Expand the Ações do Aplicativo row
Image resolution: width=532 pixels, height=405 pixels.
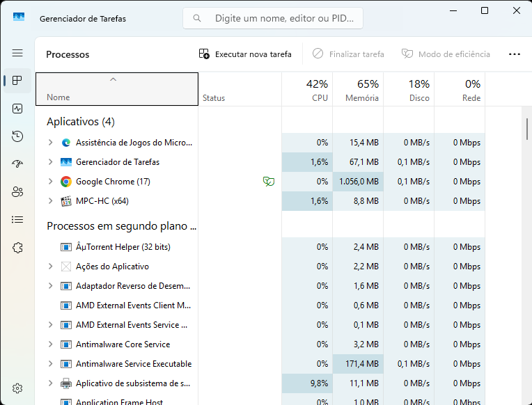pyautogui.click(x=51, y=267)
